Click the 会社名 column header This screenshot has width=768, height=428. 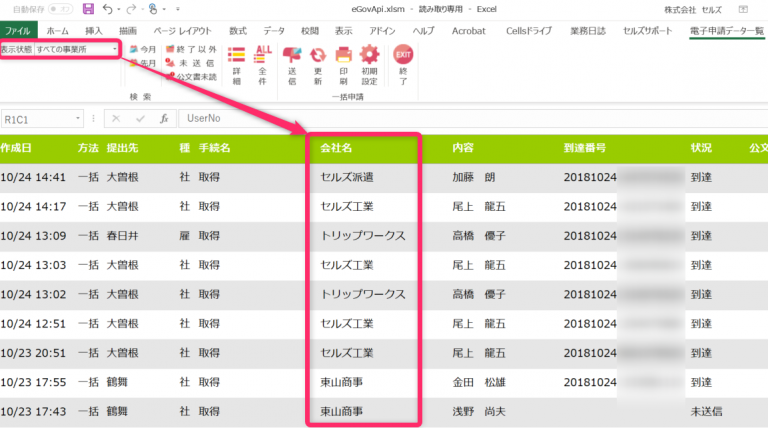(336, 148)
